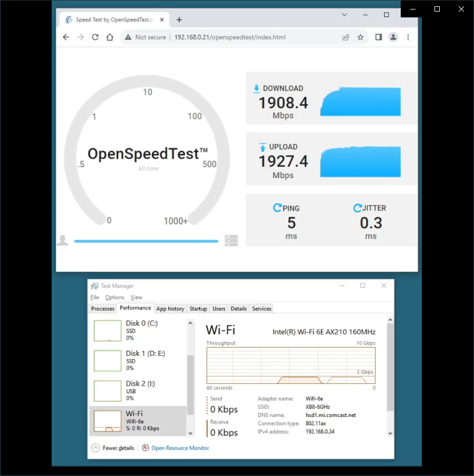Close the Speed Test browser tab

click(162, 20)
